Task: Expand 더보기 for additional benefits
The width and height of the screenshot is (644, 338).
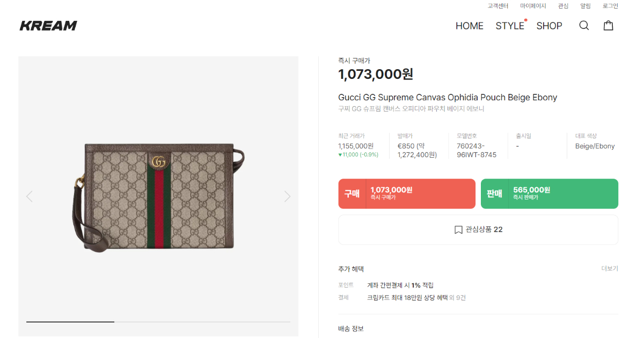Action: pyautogui.click(x=609, y=268)
